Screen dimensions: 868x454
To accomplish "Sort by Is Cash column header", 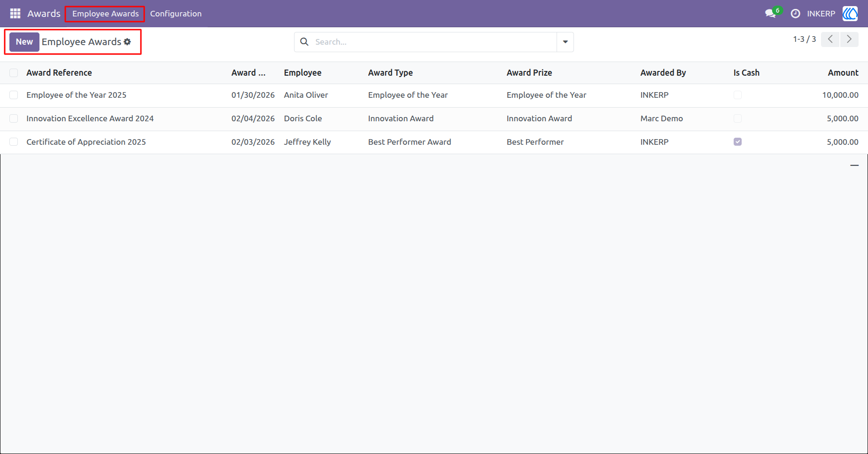I will pyautogui.click(x=746, y=73).
